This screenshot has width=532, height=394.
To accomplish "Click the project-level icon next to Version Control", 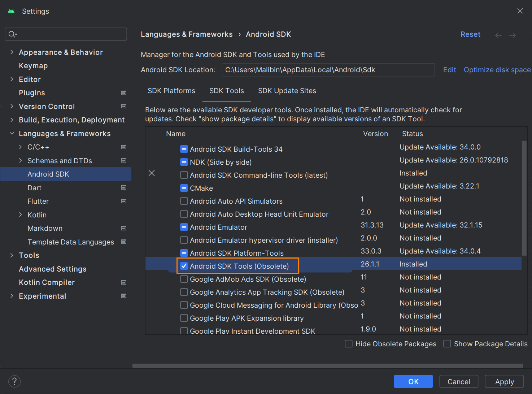I will [124, 106].
